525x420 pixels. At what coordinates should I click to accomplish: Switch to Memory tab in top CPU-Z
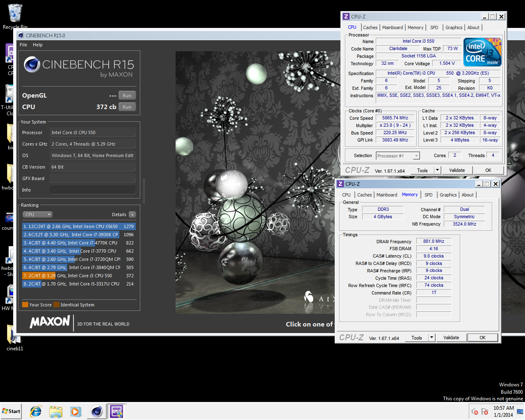pyautogui.click(x=415, y=27)
